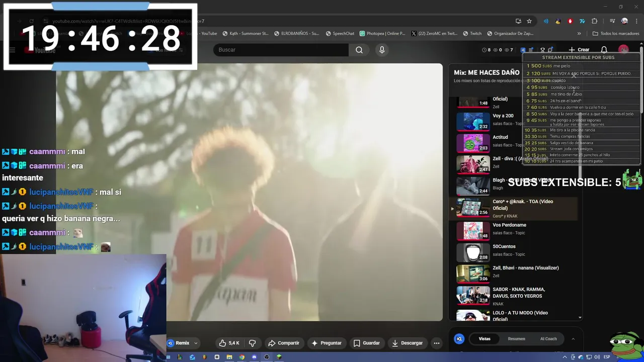Open the YouTube notifications bell
This screenshot has height=362, width=644.
pos(604,50)
